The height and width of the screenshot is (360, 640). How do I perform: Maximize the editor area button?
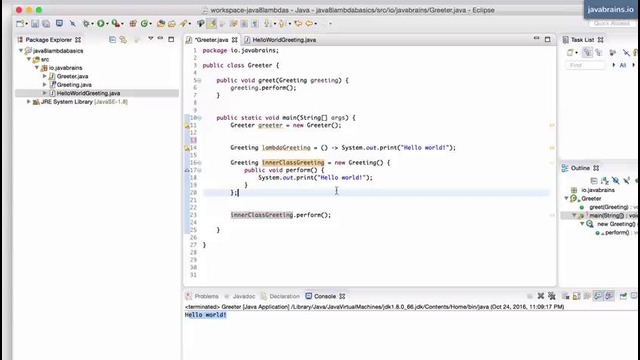(x=547, y=39)
